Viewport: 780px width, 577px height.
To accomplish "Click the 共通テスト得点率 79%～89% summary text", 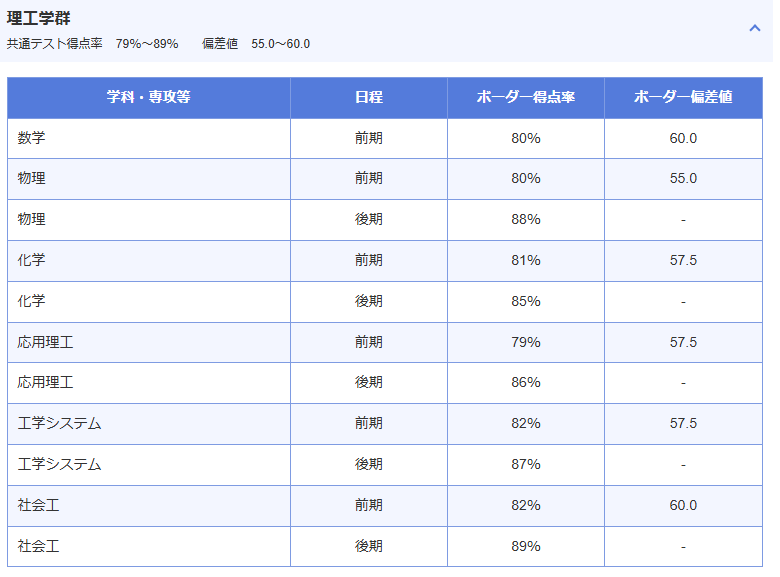I will [93, 44].
